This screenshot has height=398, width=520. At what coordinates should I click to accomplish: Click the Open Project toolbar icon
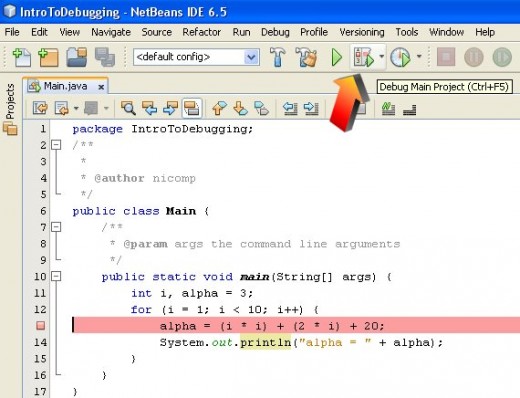[x=77, y=57]
